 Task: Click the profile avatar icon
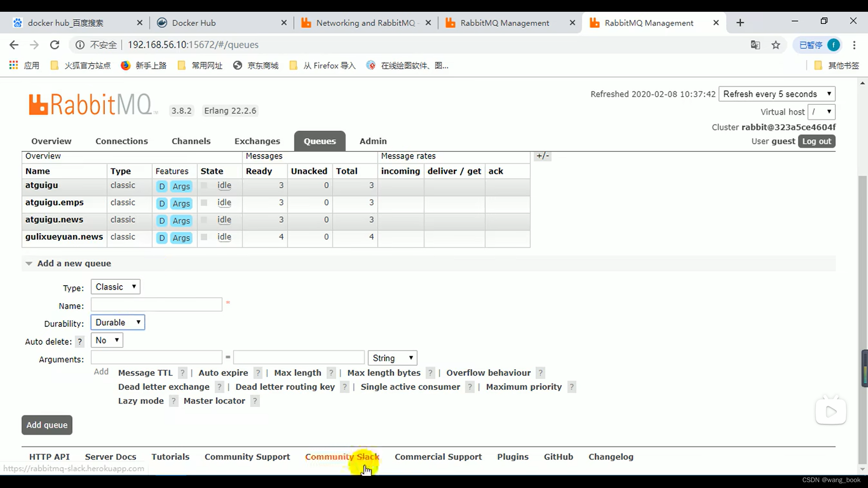[x=834, y=45]
